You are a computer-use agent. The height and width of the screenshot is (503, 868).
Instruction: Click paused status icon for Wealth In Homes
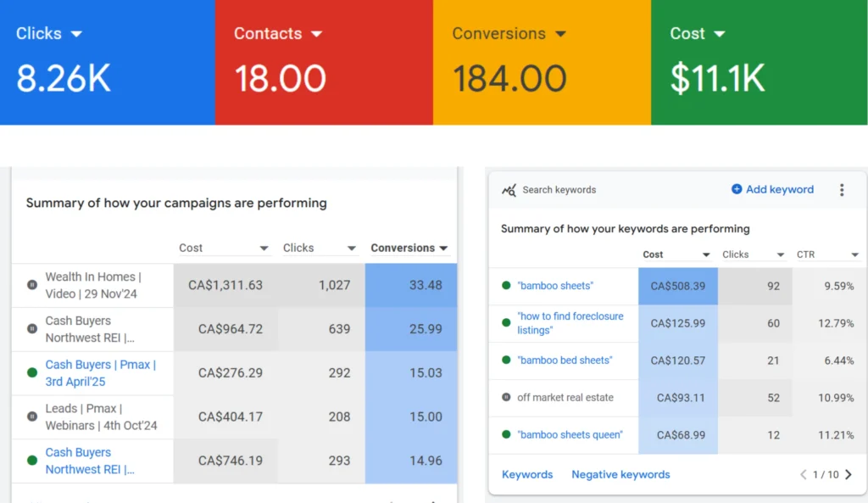click(x=32, y=285)
